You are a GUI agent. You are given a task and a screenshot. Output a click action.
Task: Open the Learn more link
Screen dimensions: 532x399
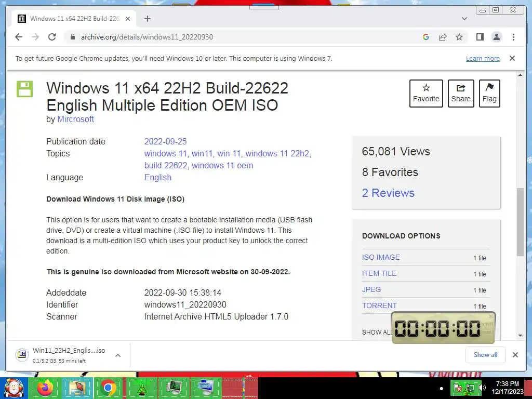tap(483, 58)
